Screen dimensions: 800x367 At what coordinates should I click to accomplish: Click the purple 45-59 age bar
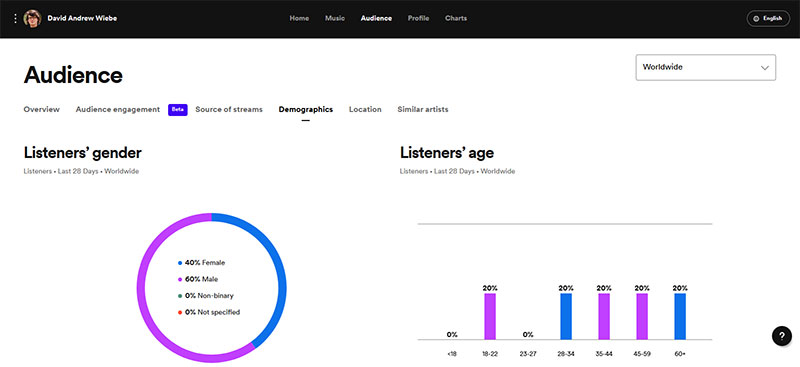click(x=642, y=316)
